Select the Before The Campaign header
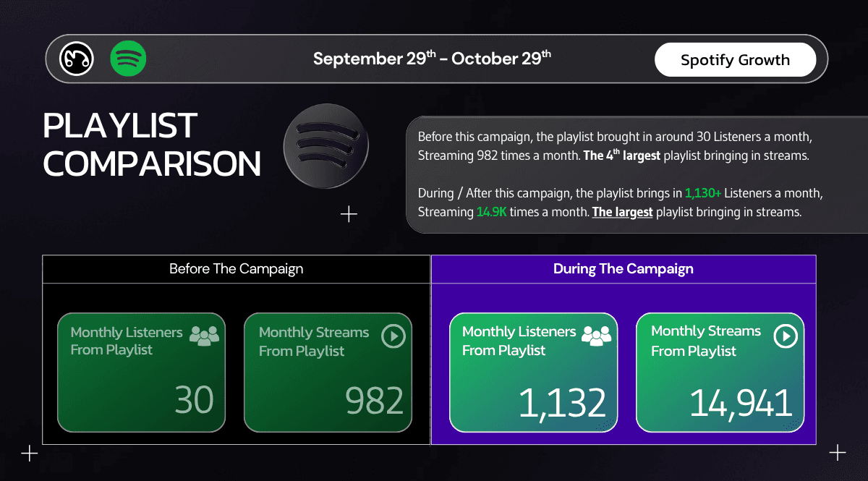Viewport: 868px width, 481px height. point(237,269)
